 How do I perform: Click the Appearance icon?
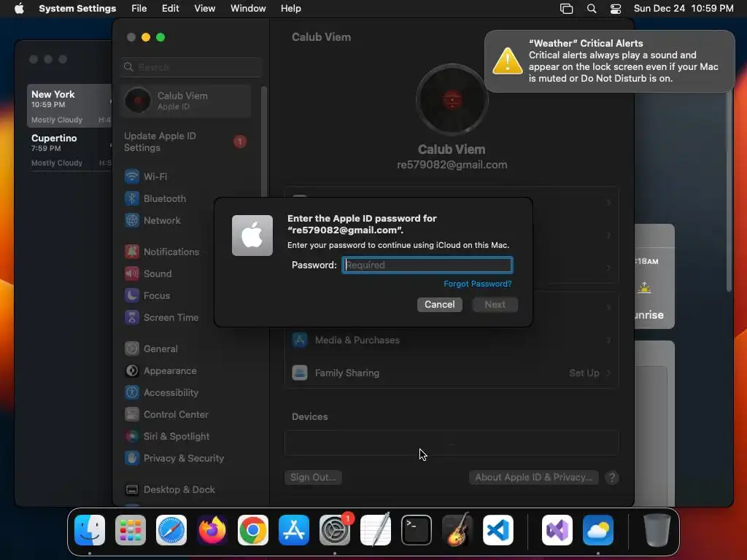132,370
